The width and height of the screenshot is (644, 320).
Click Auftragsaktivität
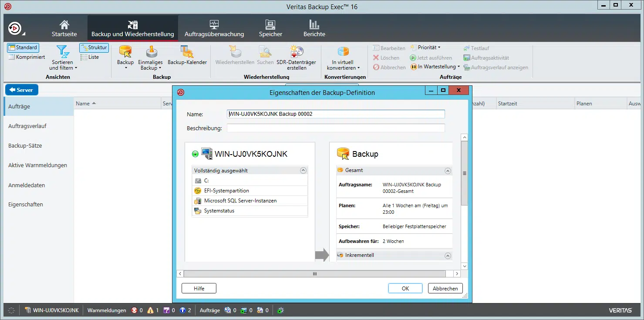486,58
